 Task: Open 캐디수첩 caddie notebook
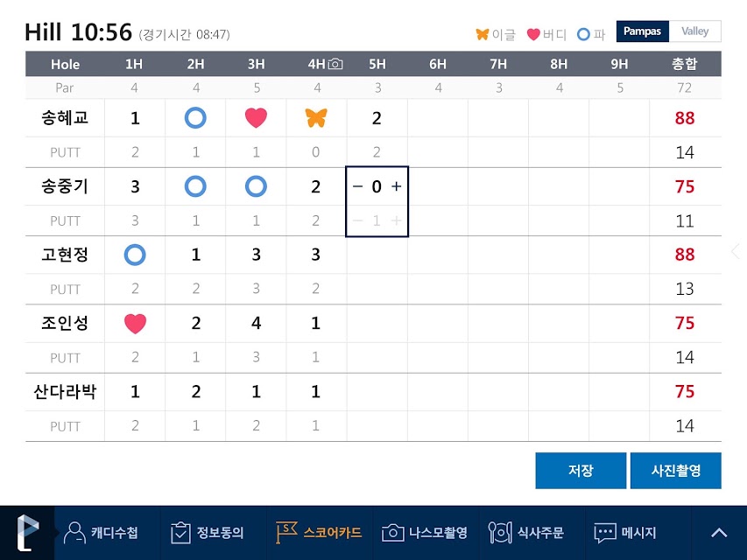click(102, 532)
